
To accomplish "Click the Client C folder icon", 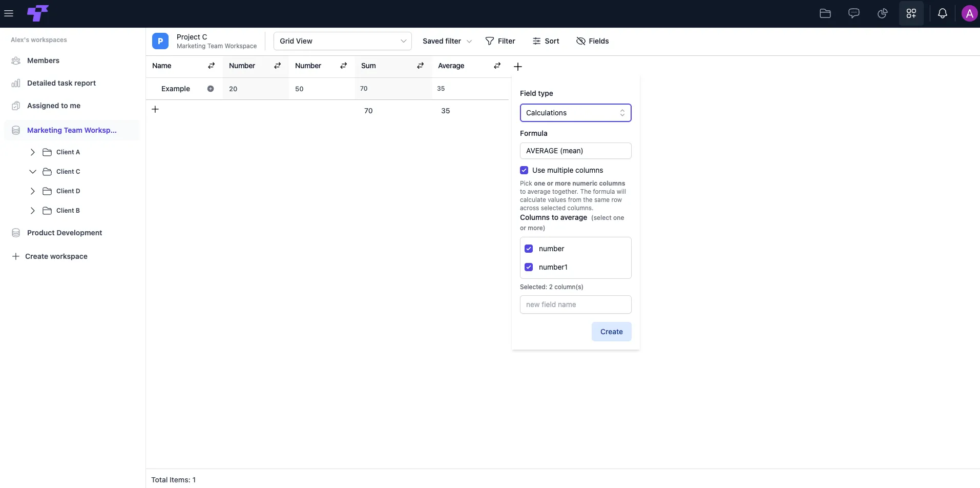I will coord(47,172).
